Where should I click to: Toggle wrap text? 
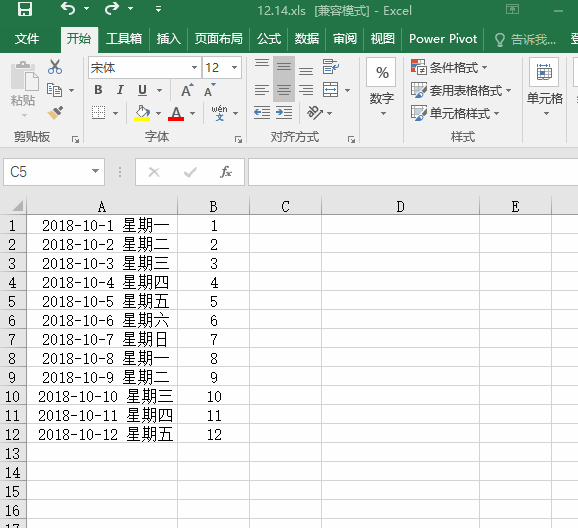pyautogui.click(x=331, y=67)
